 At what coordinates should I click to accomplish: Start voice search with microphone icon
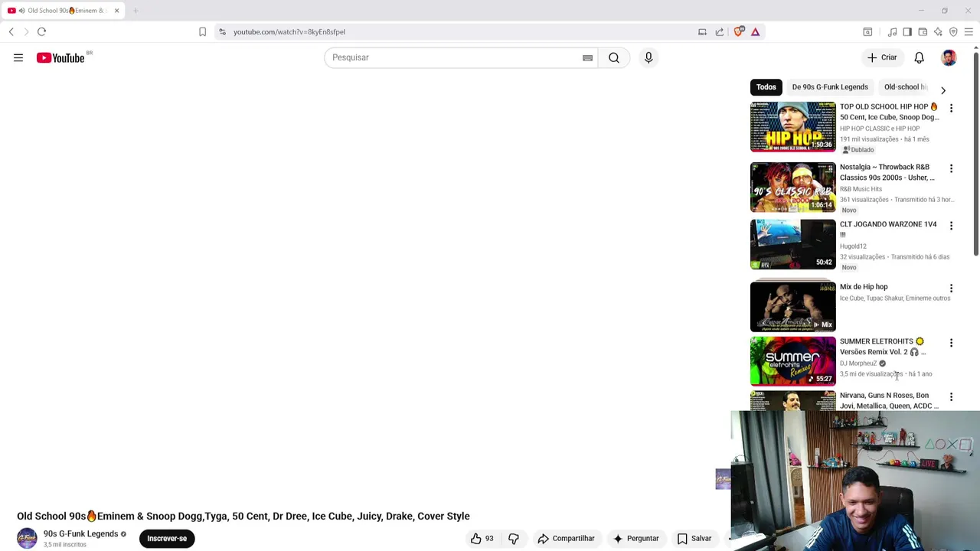648,57
